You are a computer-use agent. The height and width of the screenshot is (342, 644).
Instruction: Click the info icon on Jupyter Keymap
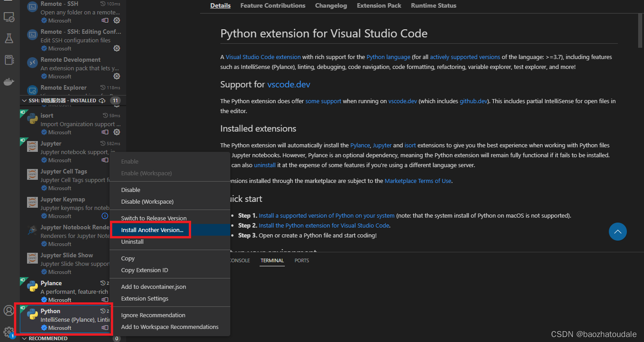pos(105,216)
